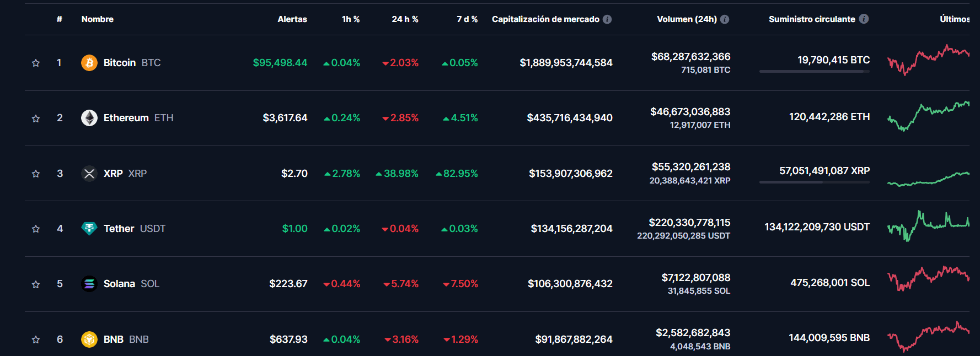Click XRP's price $2.70

(x=294, y=174)
